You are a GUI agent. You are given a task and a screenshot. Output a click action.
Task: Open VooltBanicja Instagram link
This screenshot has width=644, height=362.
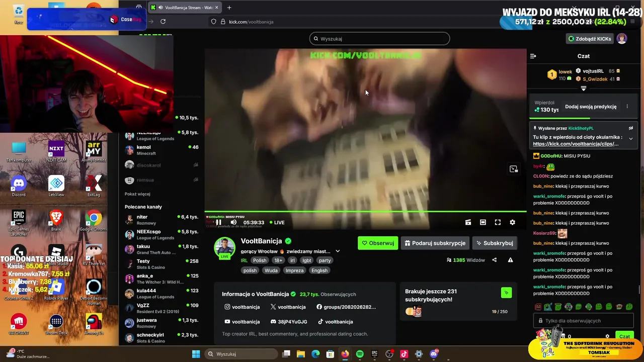pyautogui.click(x=242, y=307)
